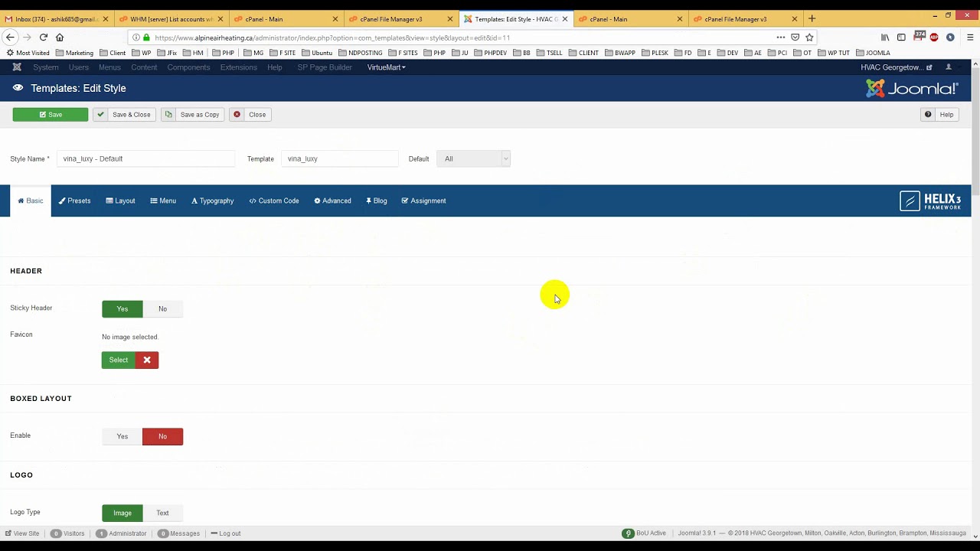Click the Pocket save icon in URL bar
Image resolution: width=980 pixels, height=551 pixels.
click(x=795, y=37)
